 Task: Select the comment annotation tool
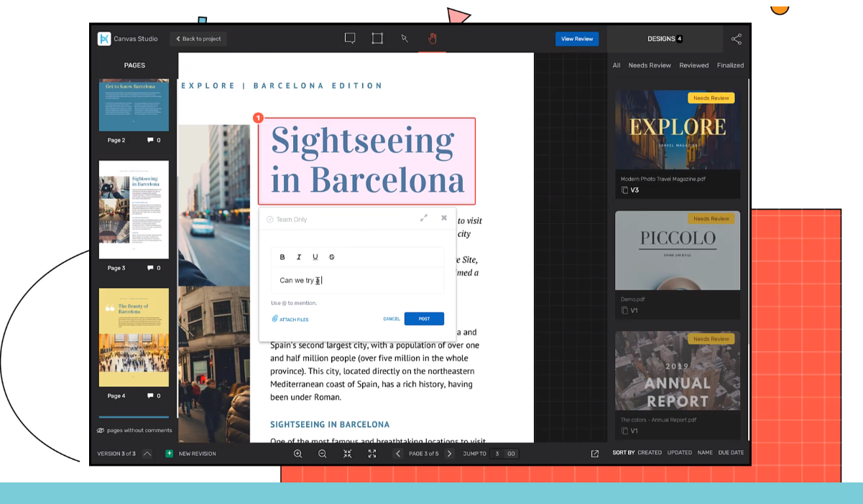coord(350,39)
